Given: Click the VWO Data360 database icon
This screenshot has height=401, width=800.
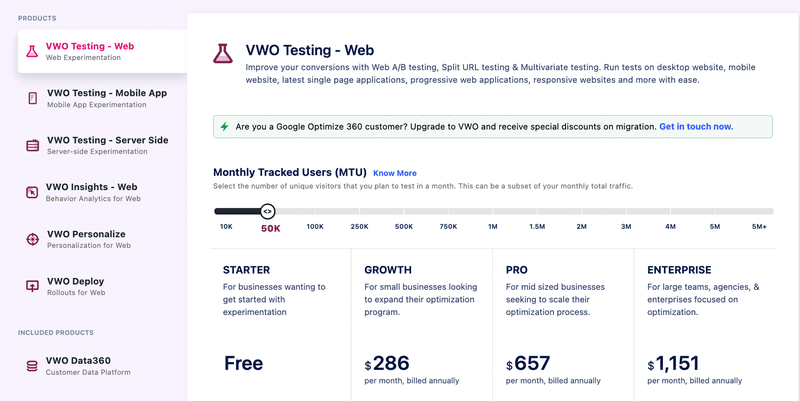Looking at the screenshot, I should coord(32,366).
